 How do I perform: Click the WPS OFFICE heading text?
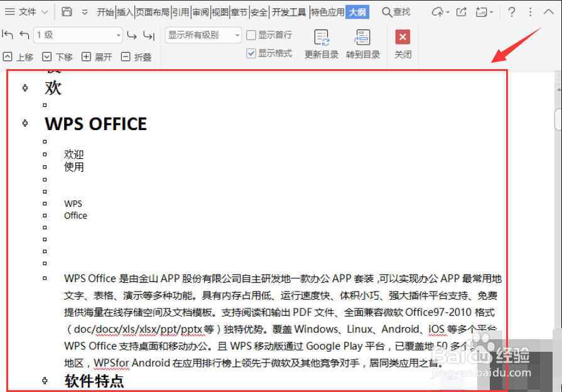(95, 124)
